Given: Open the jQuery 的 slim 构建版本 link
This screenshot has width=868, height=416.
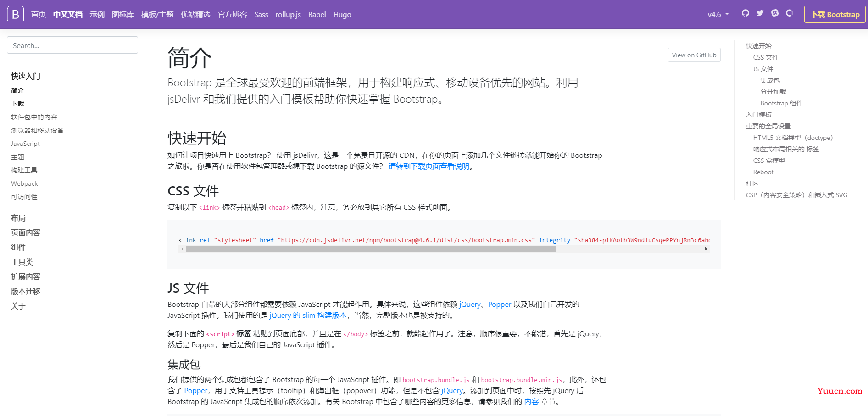Looking at the screenshot, I should (308, 315).
